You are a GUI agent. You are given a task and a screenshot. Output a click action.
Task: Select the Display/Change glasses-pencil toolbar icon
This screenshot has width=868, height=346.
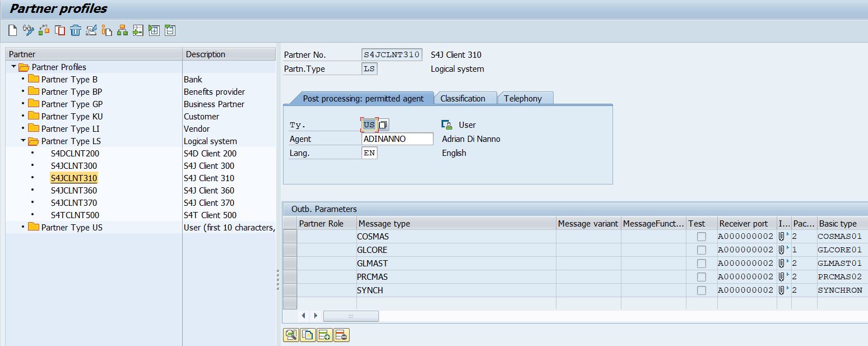[27, 30]
